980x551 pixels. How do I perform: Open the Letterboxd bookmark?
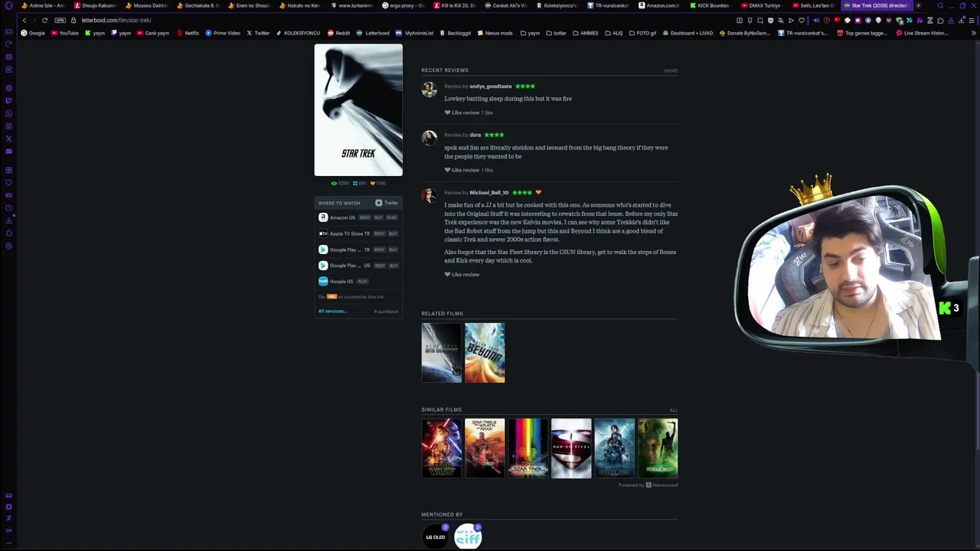(373, 33)
